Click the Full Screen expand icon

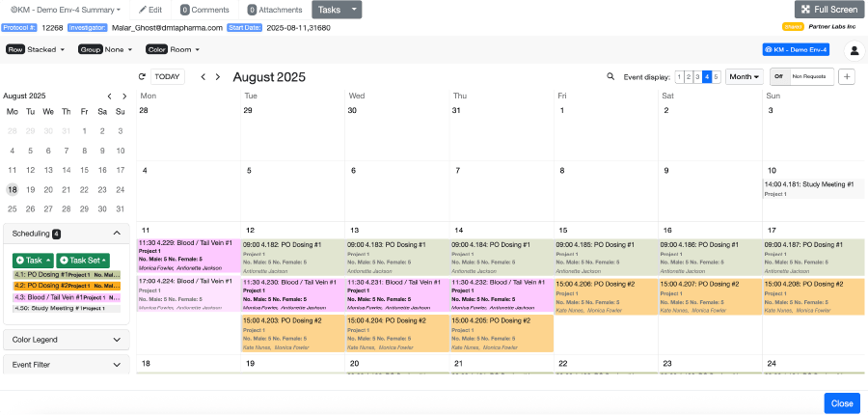[x=805, y=10]
